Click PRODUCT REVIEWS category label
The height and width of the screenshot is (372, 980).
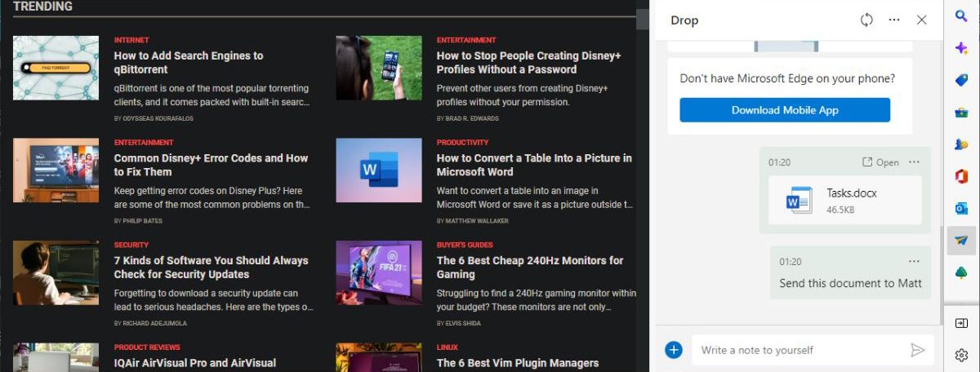click(x=147, y=348)
